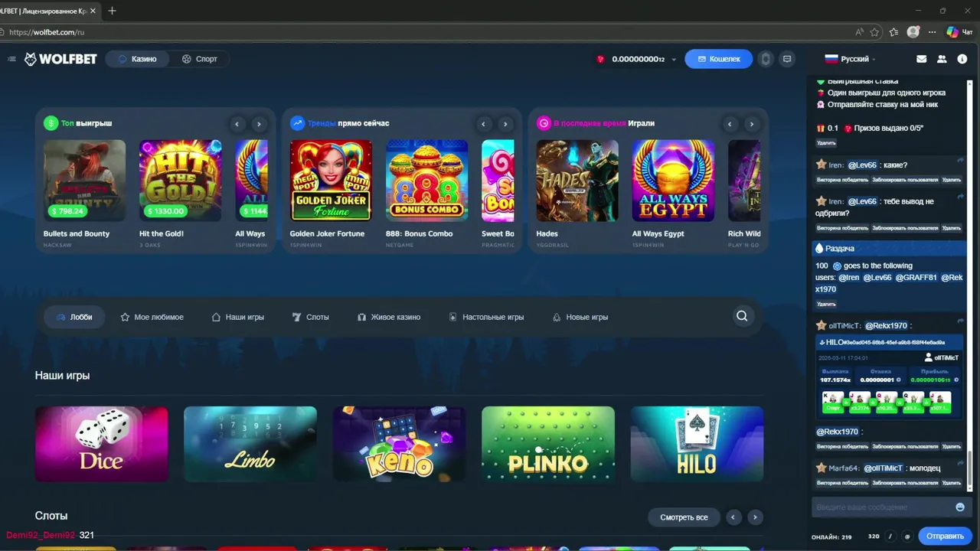Viewport: 980px width, 551px height.
Task: Show previous Топ выигрыш games
Action: point(237,124)
